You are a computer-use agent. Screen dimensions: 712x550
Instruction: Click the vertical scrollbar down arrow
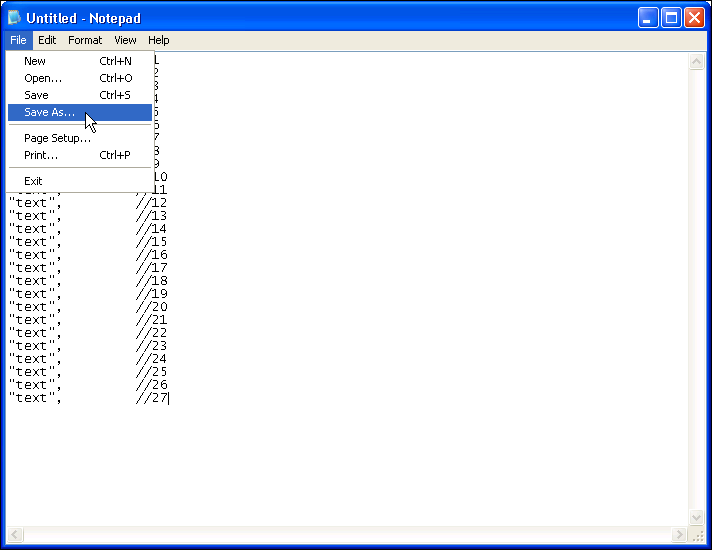pos(697,517)
